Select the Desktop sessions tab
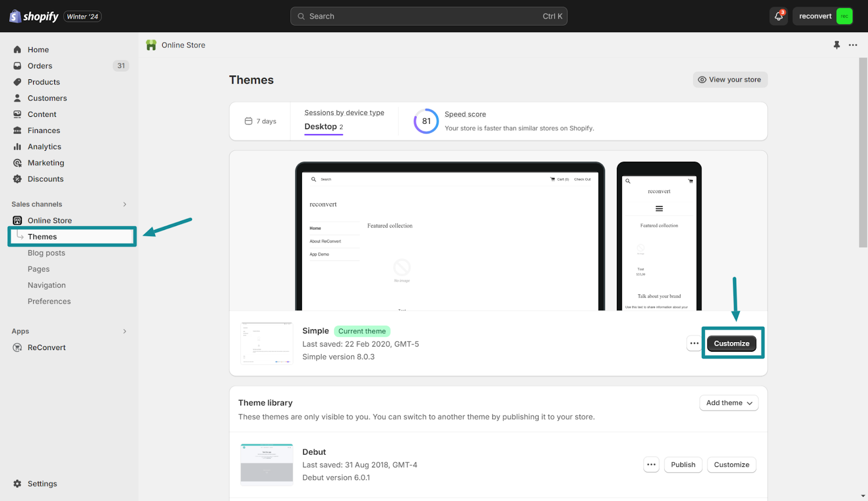Viewport: 868px width, 501px height. 324,127
